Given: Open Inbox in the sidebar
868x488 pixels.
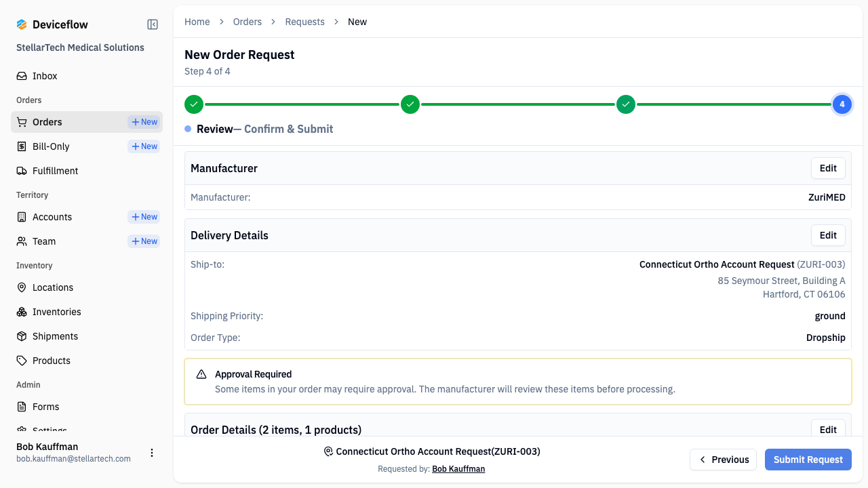Looking at the screenshot, I should (87, 76).
